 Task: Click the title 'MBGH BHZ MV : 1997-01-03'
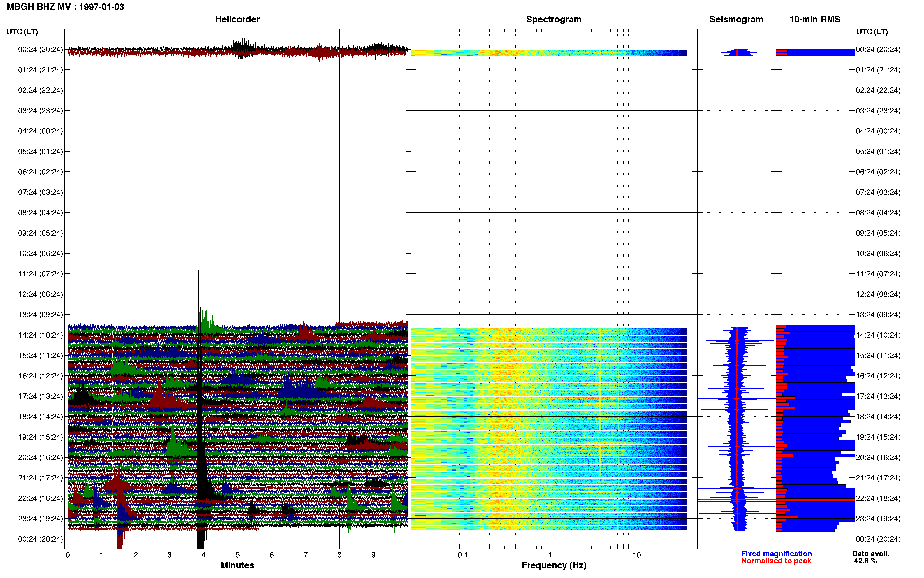65,7
